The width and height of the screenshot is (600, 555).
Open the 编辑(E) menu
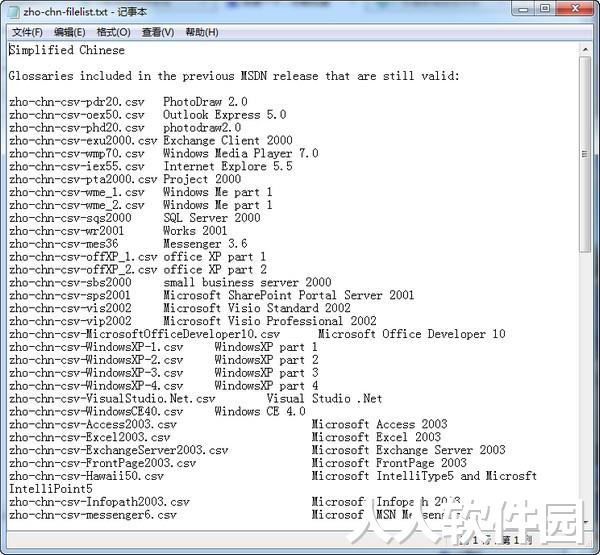tap(70, 33)
